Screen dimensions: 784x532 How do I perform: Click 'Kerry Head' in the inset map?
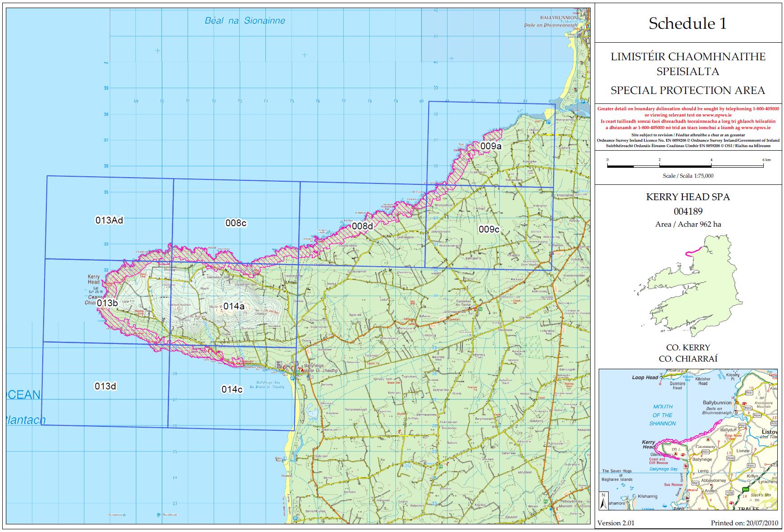click(649, 444)
